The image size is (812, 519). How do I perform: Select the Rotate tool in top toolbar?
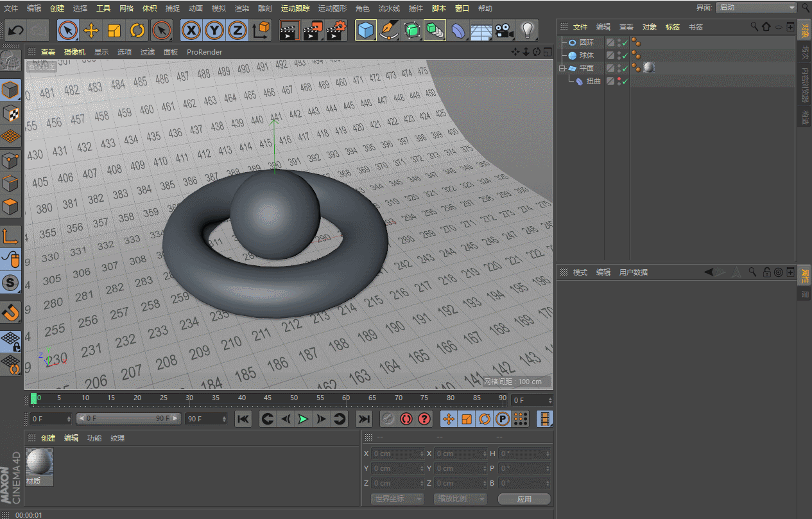pos(137,30)
